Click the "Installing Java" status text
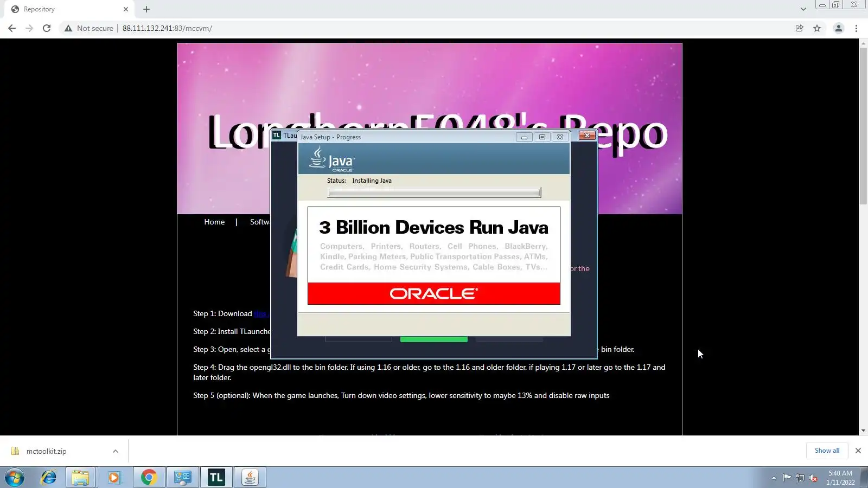 click(x=372, y=181)
